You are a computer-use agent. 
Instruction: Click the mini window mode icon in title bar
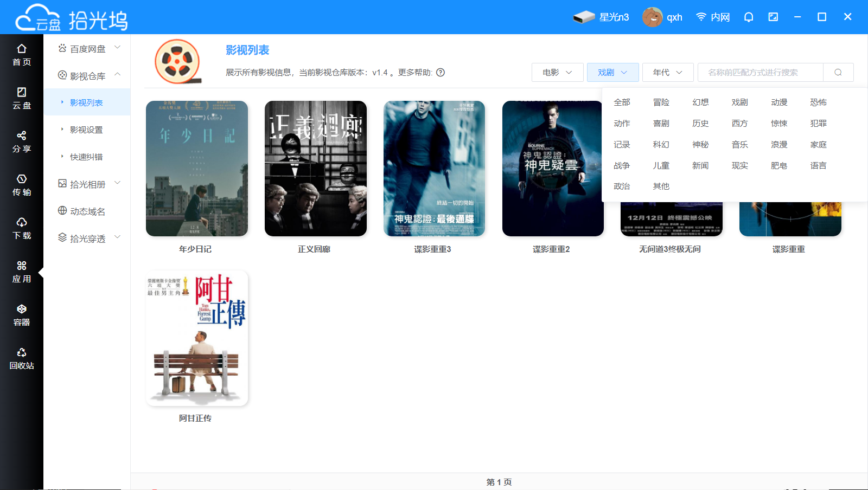773,17
